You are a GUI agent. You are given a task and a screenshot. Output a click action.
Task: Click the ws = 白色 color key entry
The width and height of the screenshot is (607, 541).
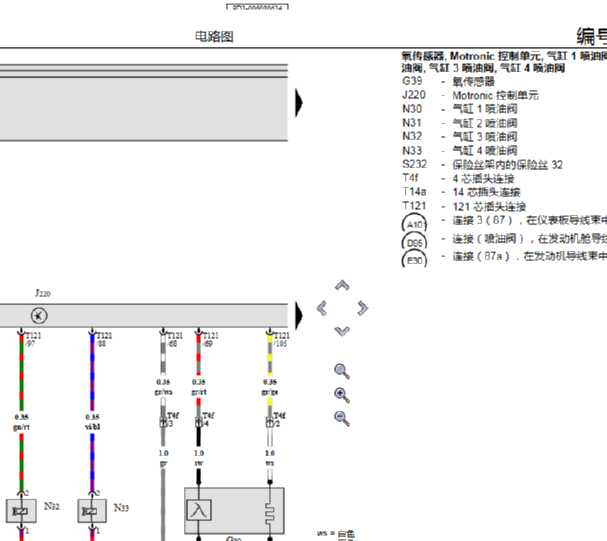(336, 534)
